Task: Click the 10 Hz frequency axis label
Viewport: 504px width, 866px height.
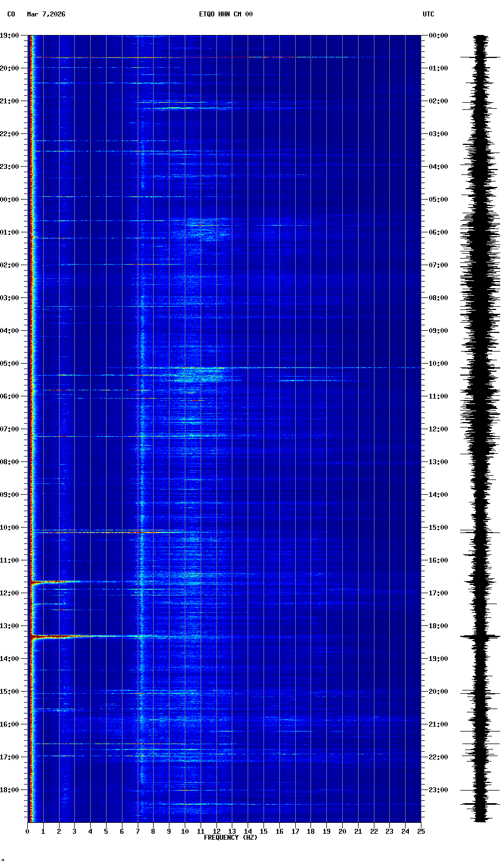Action: pos(185,832)
